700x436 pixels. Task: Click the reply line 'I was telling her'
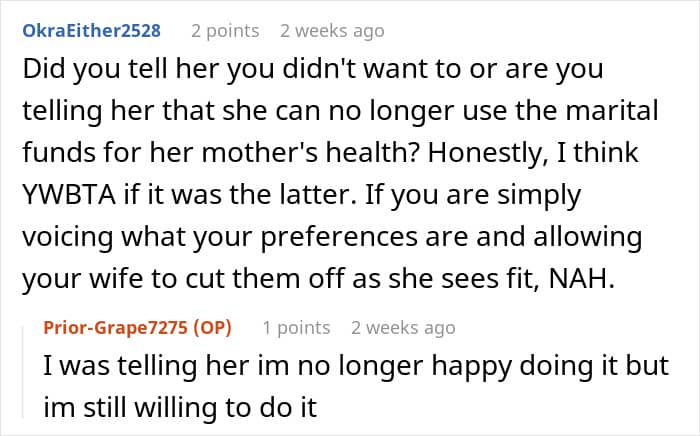pyautogui.click(x=356, y=366)
